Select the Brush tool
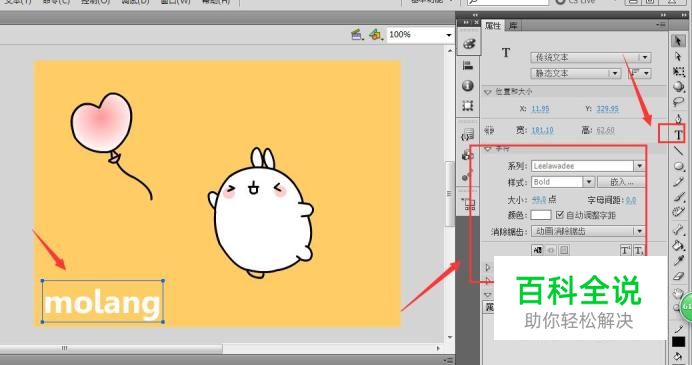 678,197
